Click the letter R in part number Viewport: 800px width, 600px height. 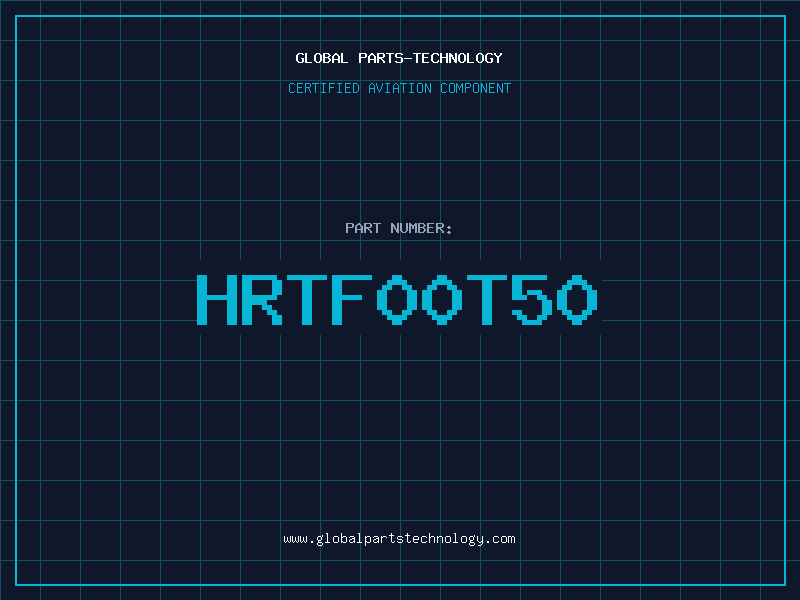tap(262, 298)
